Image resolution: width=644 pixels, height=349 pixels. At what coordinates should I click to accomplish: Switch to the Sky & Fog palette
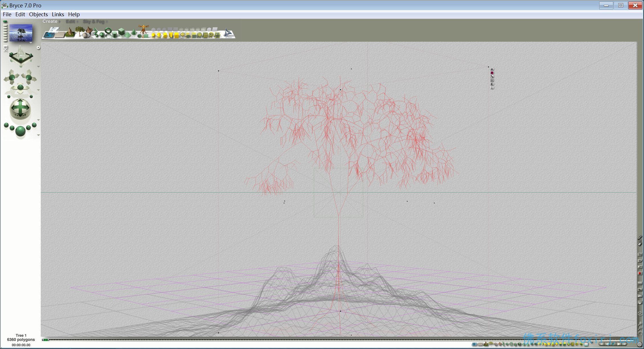(94, 21)
